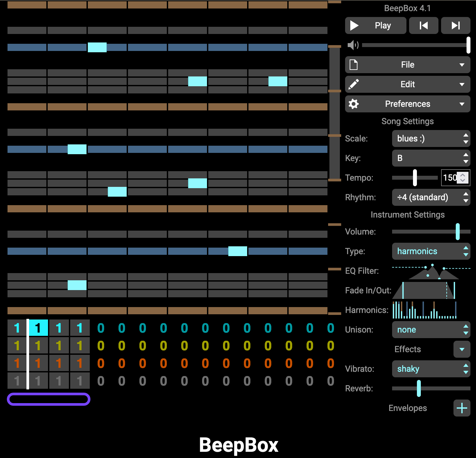The image size is (476, 458).
Task: Open the File menu
Action: 407,65
